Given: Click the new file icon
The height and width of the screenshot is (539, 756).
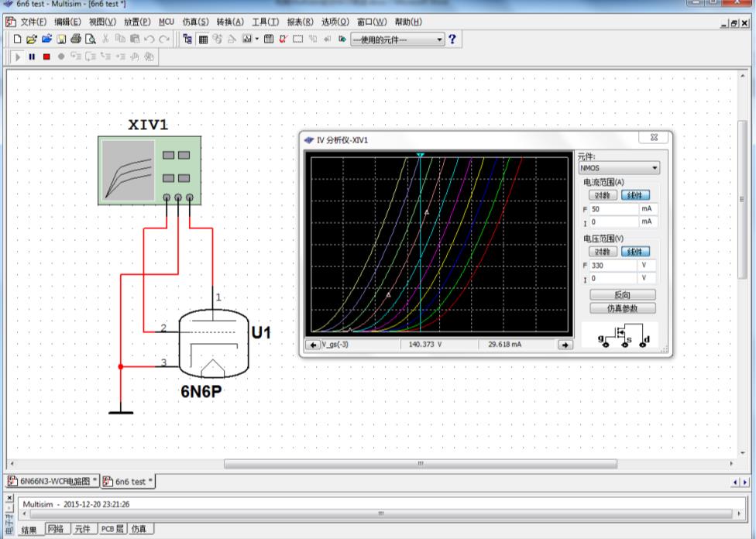Looking at the screenshot, I should coord(19,39).
